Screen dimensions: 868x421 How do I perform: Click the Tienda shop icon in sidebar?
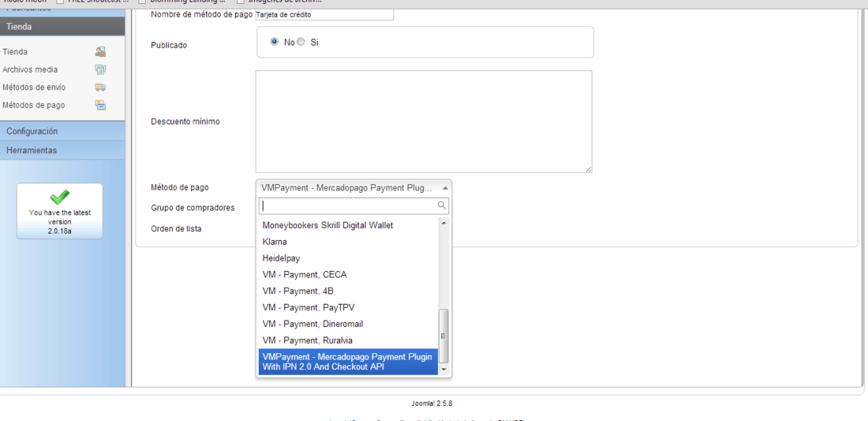[x=100, y=52]
